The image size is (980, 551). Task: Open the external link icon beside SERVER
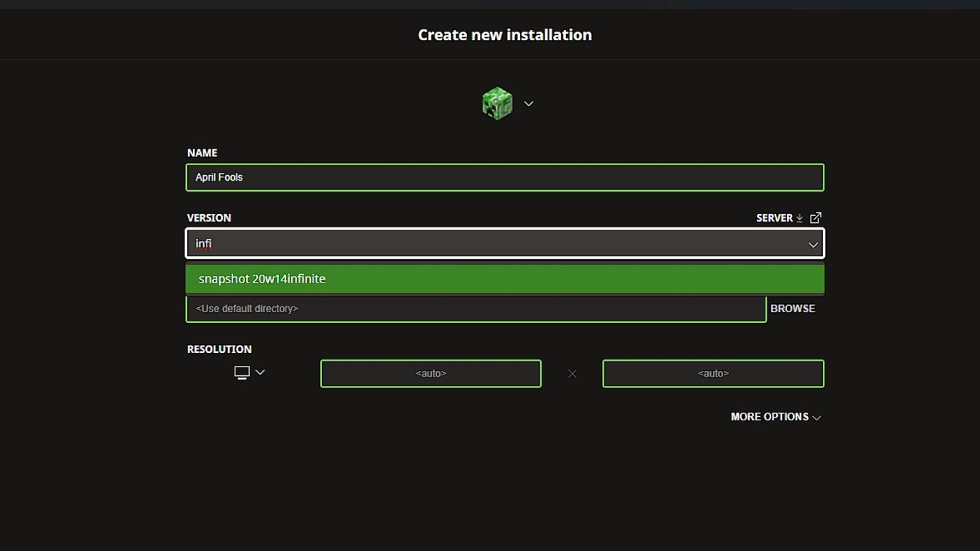(x=816, y=218)
